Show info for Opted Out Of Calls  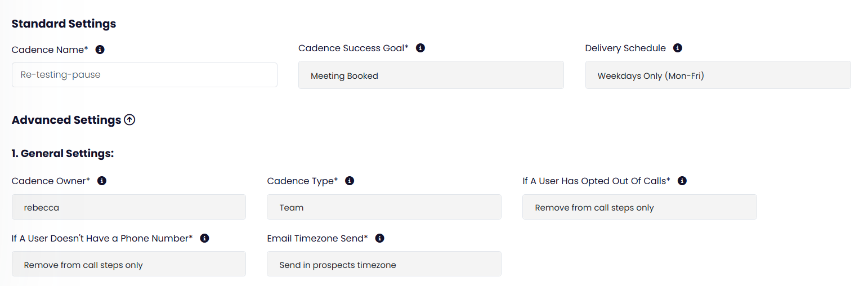pyautogui.click(x=682, y=181)
